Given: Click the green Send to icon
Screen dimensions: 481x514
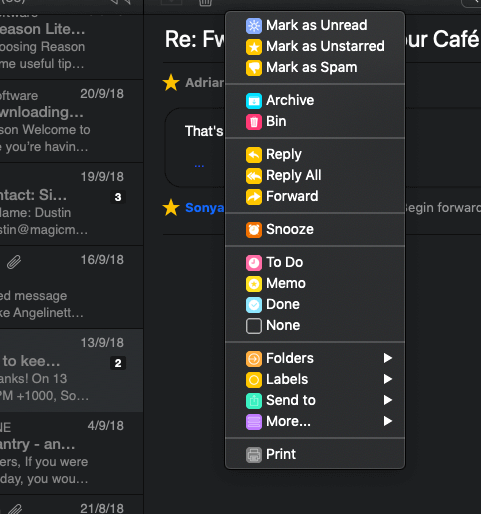Looking at the screenshot, I should [x=254, y=401].
